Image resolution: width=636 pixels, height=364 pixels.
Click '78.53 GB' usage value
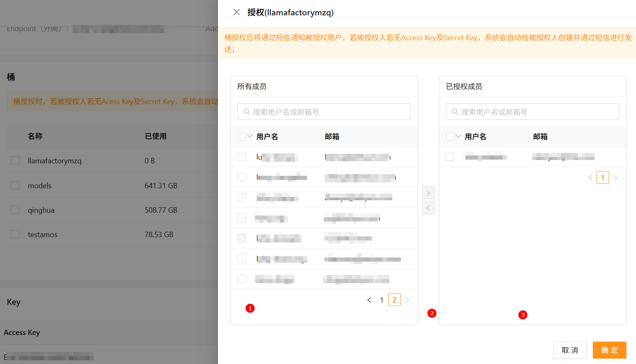click(x=159, y=235)
